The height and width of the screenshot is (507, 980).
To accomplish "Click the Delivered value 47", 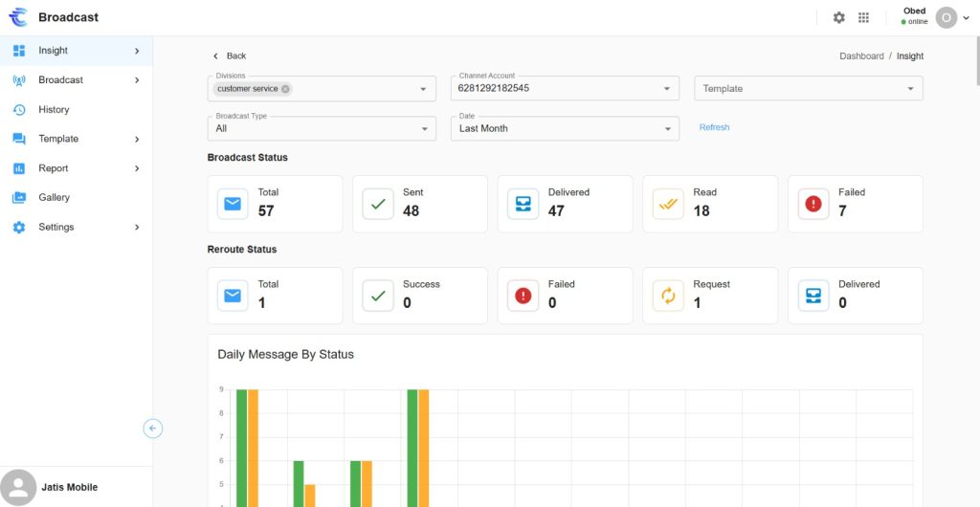I will (556, 211).
